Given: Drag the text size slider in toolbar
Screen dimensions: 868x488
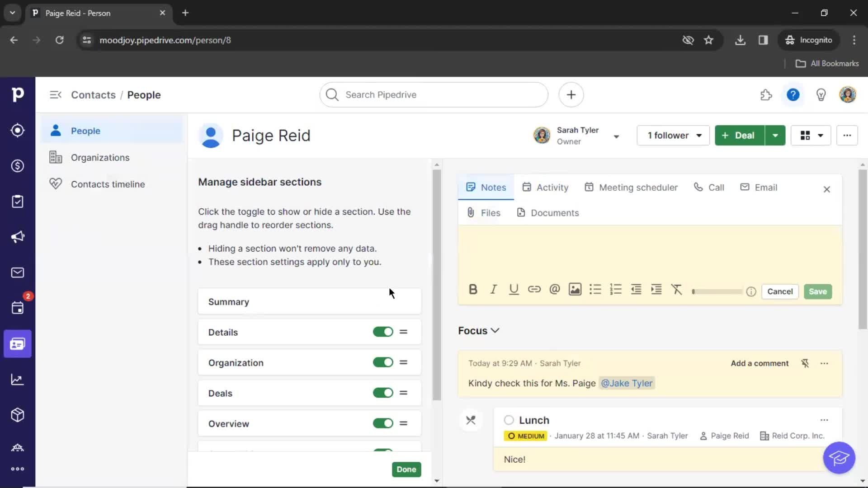Looking at the screenshot, I should click(x=693, y=291).
